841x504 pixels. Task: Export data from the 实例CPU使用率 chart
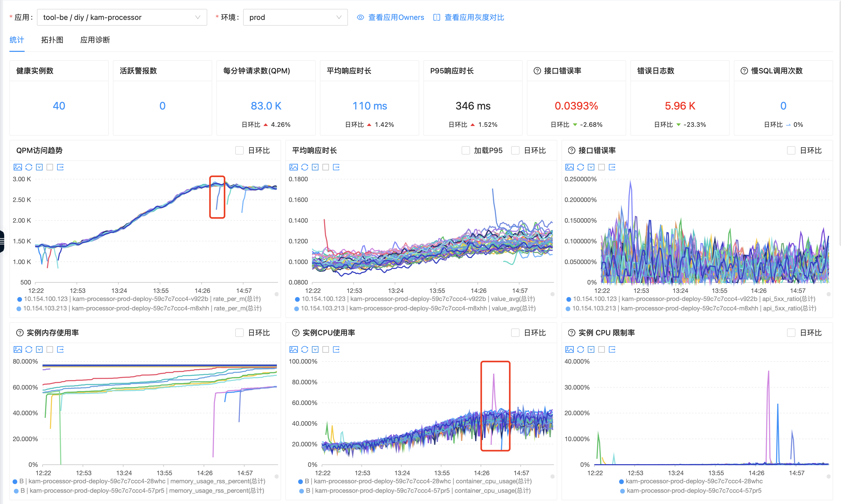coord(336,349)
